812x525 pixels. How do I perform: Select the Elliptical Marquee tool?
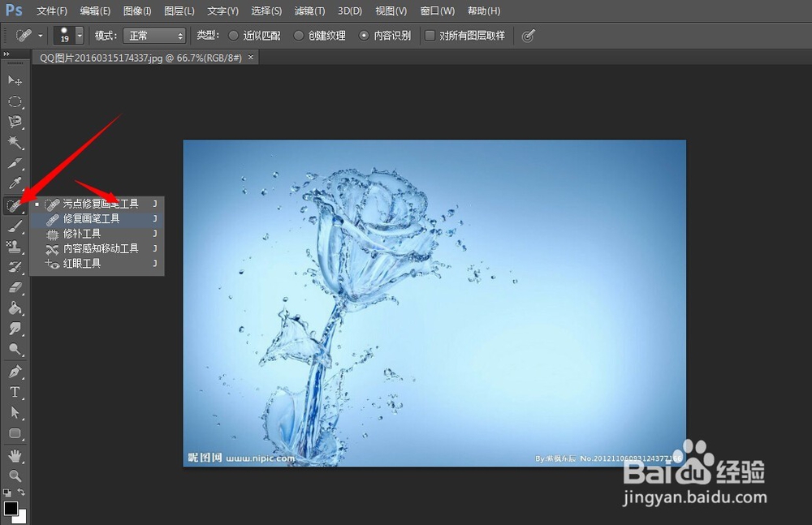point(15,101)
